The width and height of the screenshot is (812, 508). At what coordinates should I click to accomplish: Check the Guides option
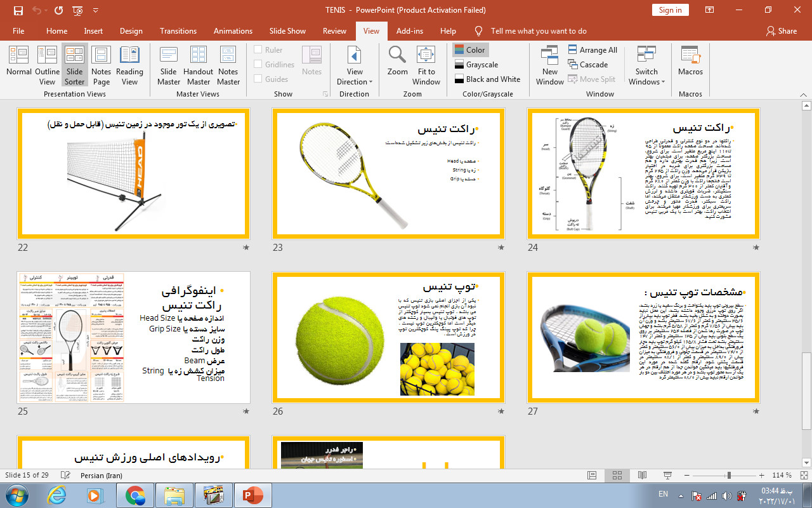click(x=258, y=79)
